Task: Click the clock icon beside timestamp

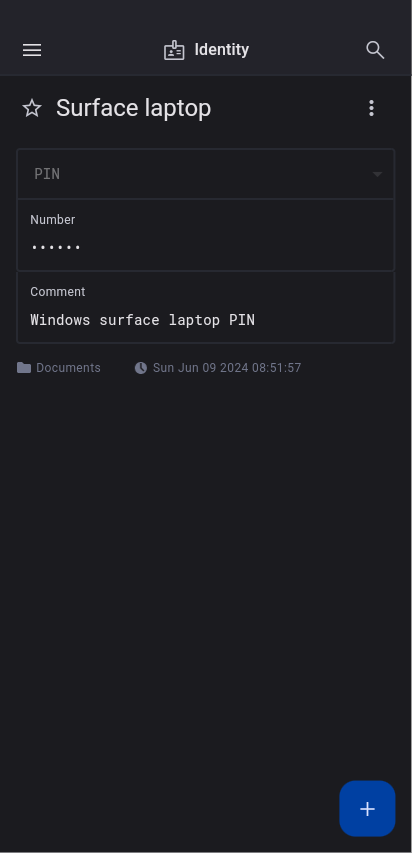Action: (x=140, y=368)
